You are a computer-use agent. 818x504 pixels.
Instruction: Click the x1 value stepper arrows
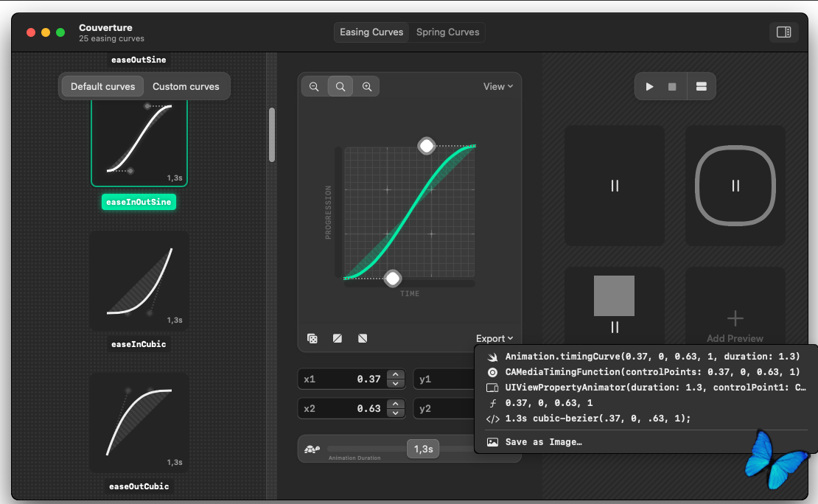click(396, 379)
